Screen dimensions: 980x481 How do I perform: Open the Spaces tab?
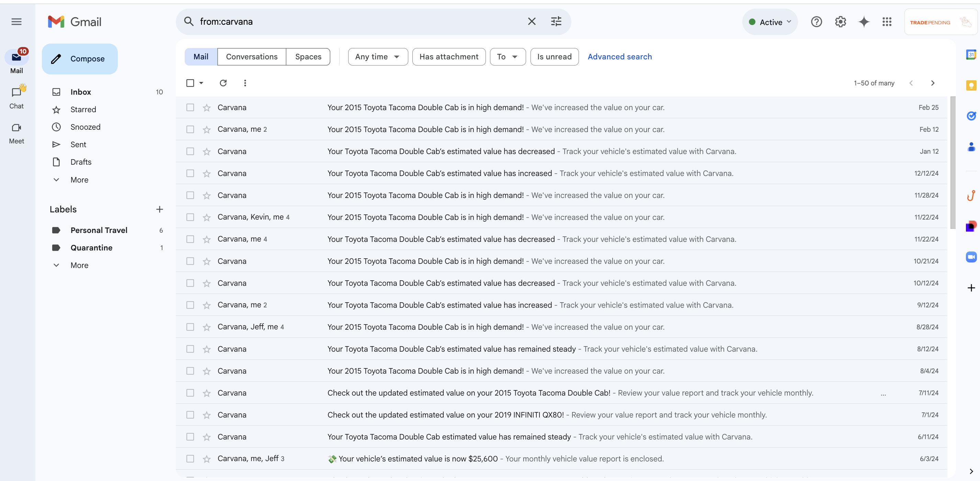[308, 57]
